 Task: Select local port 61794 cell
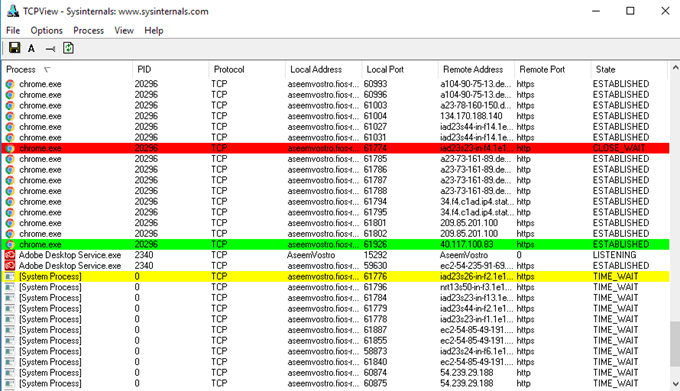(x=376, y=202)
